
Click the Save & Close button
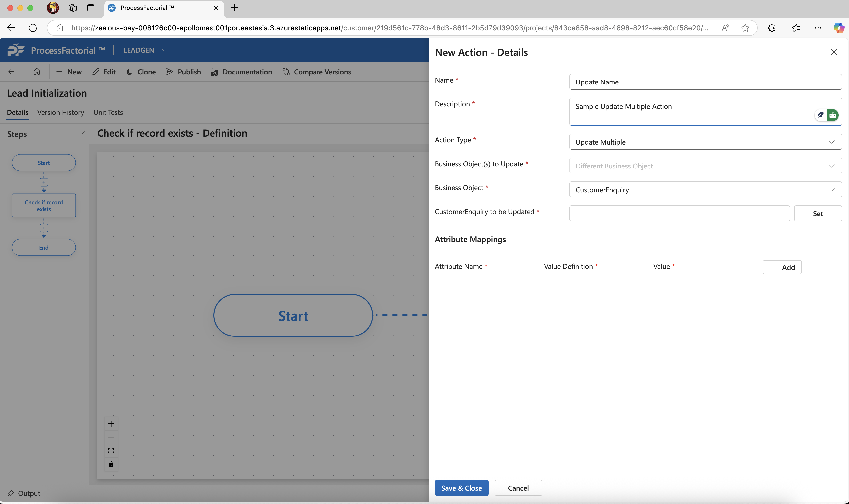[461, 488]
